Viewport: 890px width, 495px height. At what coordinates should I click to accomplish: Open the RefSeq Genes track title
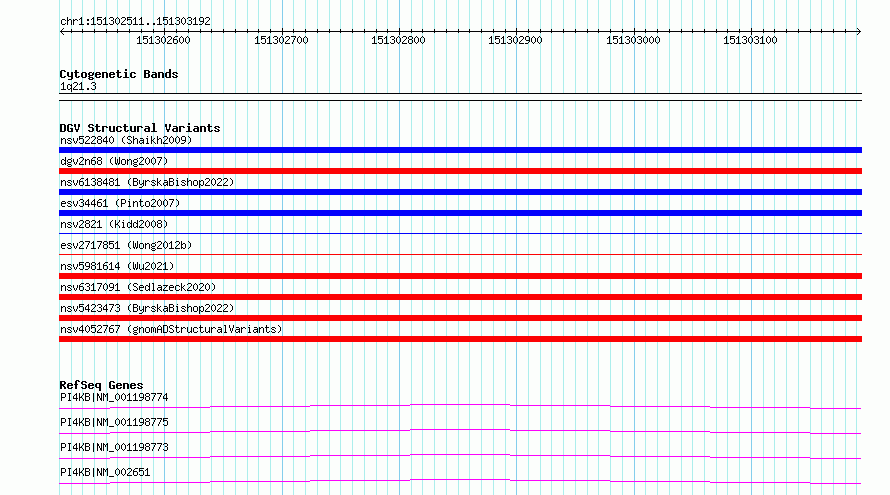101,385
